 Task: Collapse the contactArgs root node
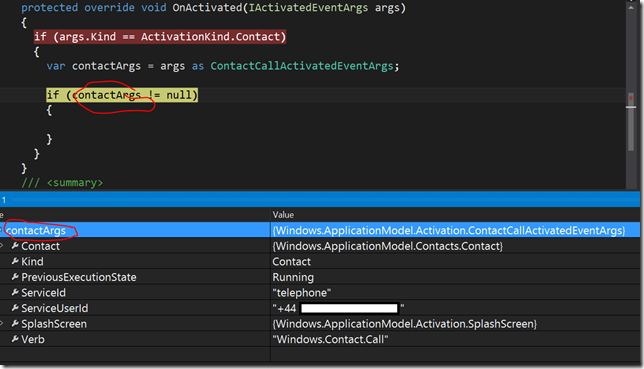tap(1, 231)
